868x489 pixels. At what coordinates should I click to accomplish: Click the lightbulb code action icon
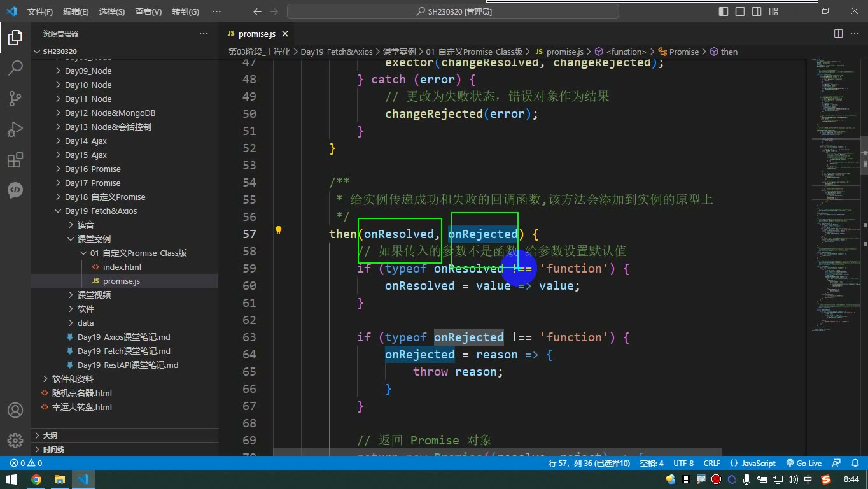click(x=278, y=230)
